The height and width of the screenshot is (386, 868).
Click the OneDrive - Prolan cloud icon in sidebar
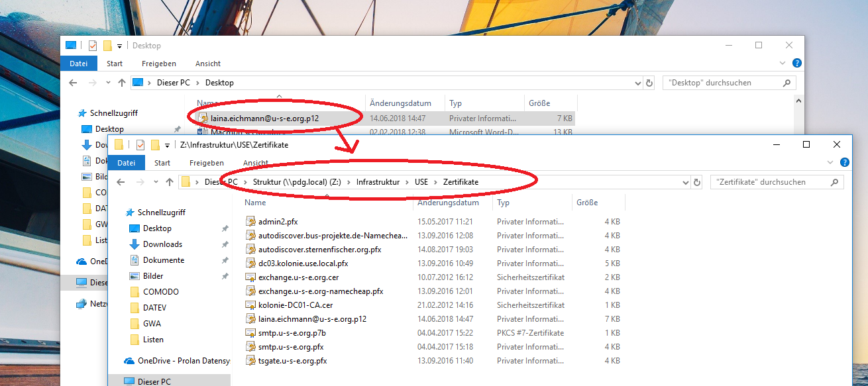[129, 361]
